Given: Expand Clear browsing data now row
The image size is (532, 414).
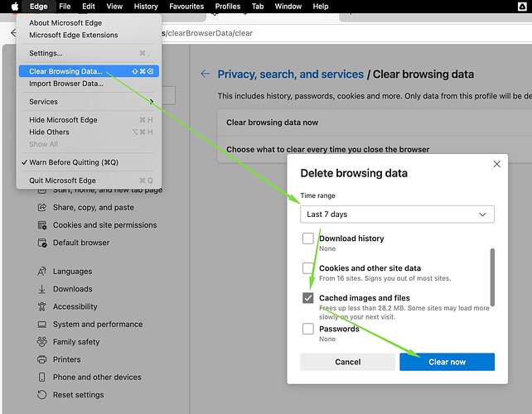Looking at the screenshot, I should point(375,123).
